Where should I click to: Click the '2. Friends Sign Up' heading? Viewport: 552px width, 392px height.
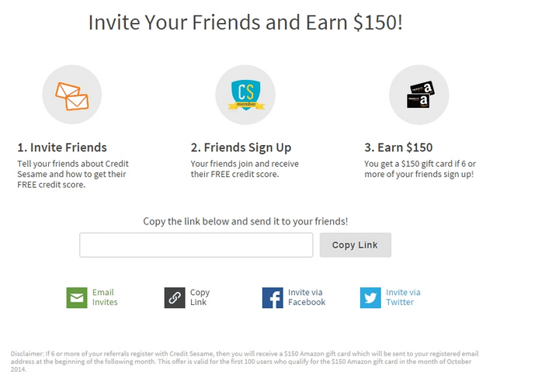[241, 147]
